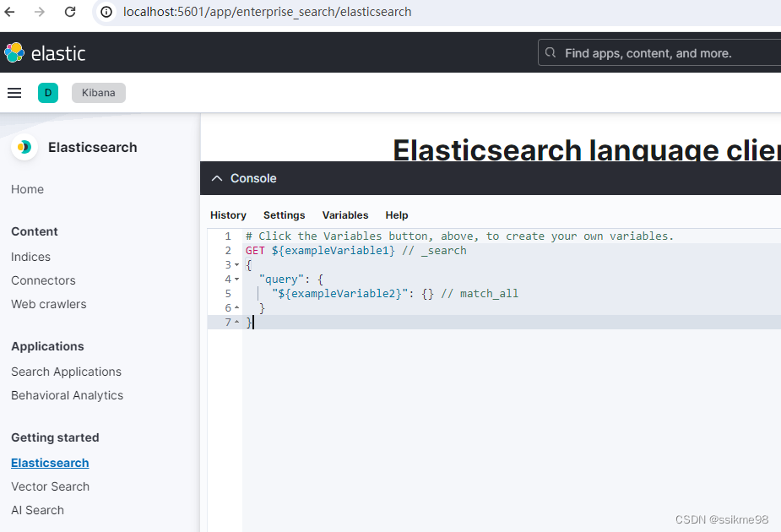Fold code at line 4 arrow
Viewport: 781px width, 532px height.
[237, 280]
